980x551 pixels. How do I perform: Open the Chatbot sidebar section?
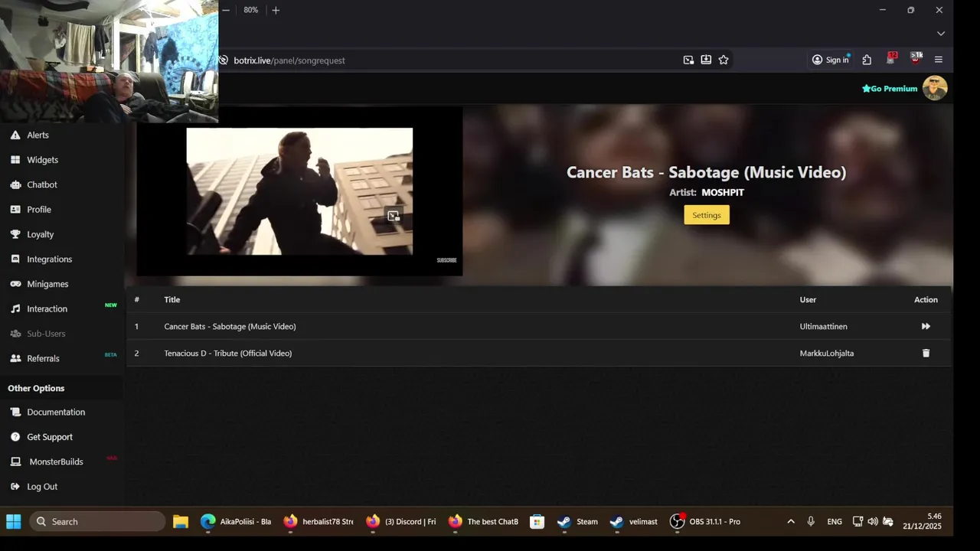[42, 184]
